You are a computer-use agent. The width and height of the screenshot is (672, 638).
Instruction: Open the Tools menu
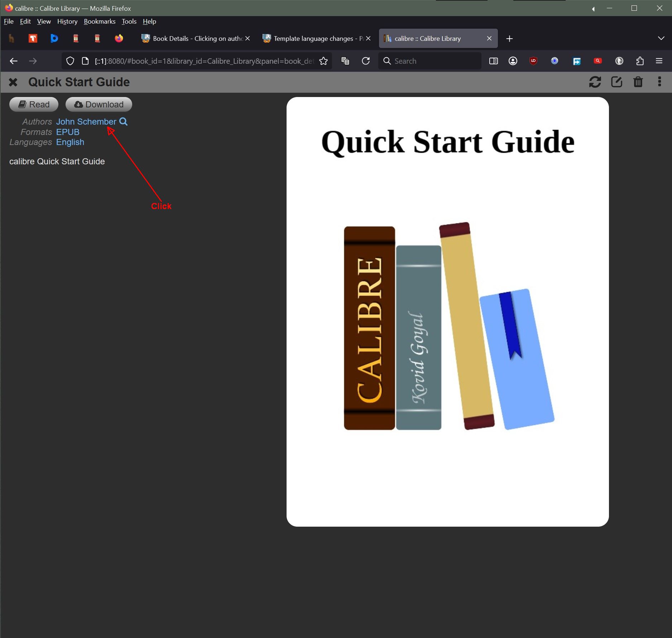[129, 21]
